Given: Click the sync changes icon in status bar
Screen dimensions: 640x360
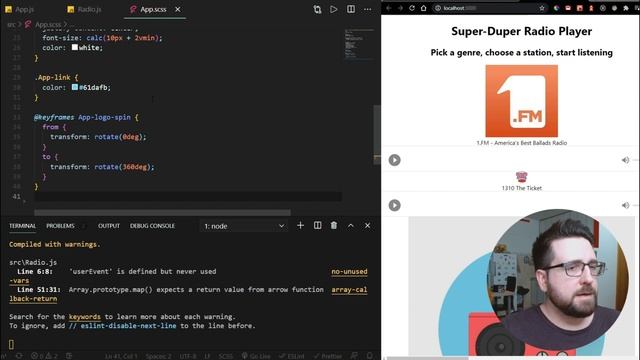Looking at the screenshot, I should pyautogui.click(x=19, y=356).
